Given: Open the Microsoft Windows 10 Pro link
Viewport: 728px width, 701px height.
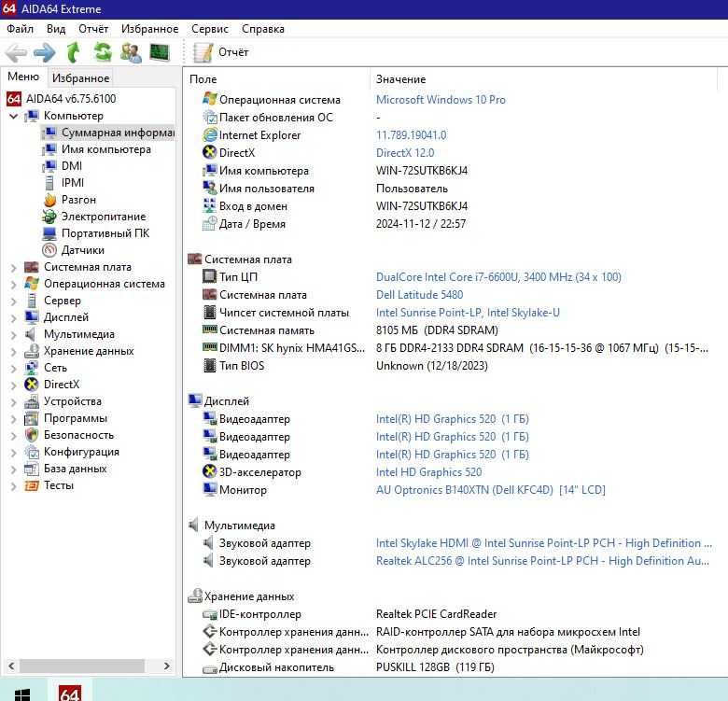Looking at the screenshot, I should click(x=441, y=100).
